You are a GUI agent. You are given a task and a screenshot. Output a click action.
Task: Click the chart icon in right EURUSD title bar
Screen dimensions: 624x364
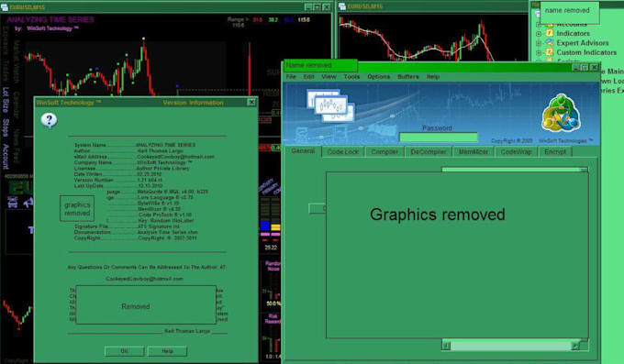click(x=342, y=6)
